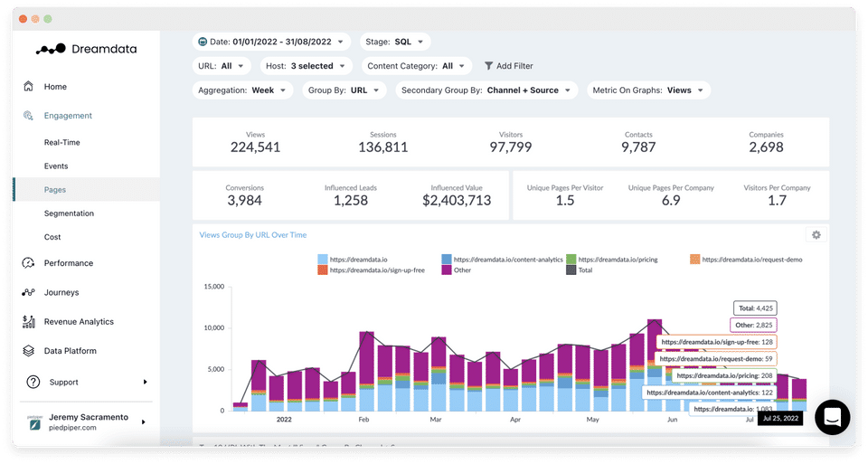Open the chart settings gear
Image resolution: width=868 pixels, height=464 pixels.
pyautogui.click(x=816, y=235)
